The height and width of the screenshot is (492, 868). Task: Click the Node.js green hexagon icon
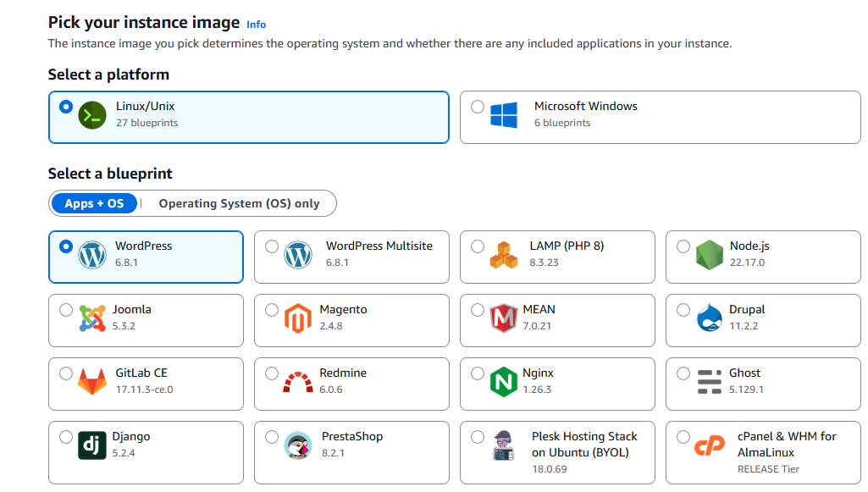pyautogui.click(x=710, y=255)
